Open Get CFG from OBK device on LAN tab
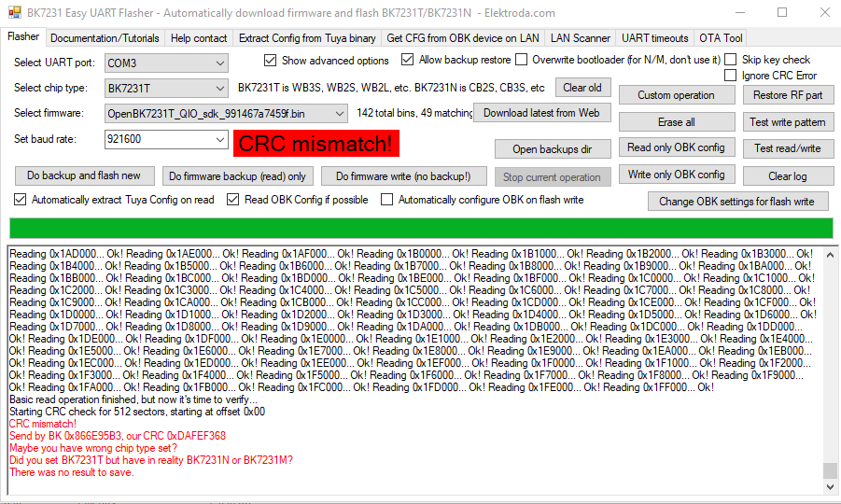 click(463, 38)
